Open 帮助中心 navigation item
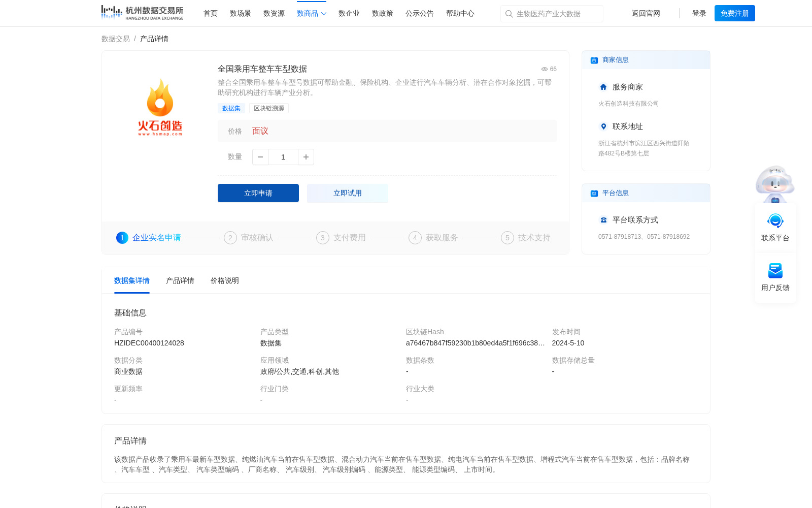Image resolution: width=812 pixels, height=508 pixels. 460,14
